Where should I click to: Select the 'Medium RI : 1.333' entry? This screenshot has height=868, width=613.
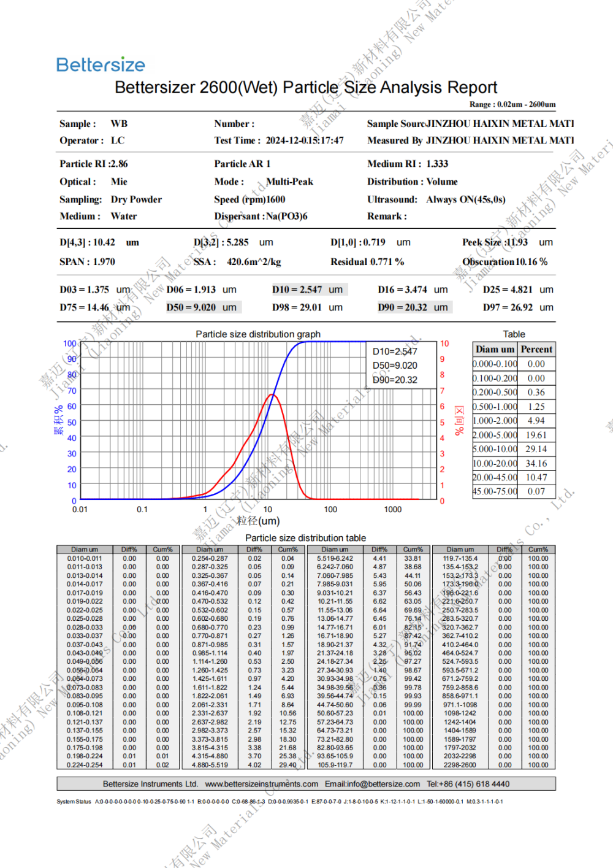[408, 164]
